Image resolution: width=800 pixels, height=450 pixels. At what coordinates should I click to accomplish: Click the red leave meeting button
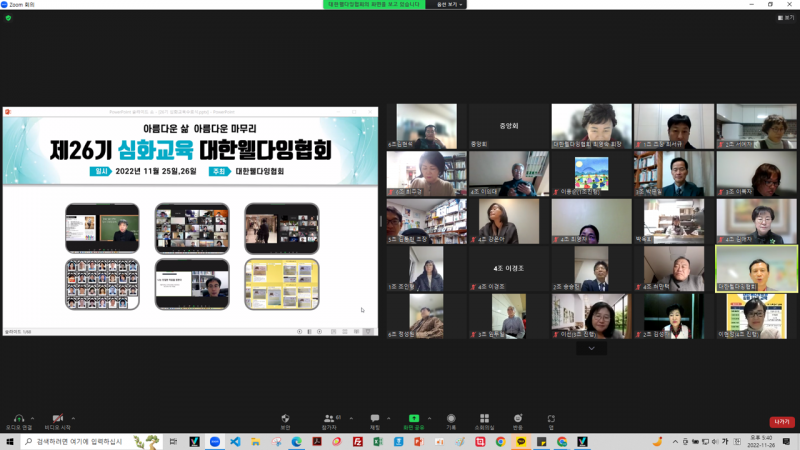781,422
